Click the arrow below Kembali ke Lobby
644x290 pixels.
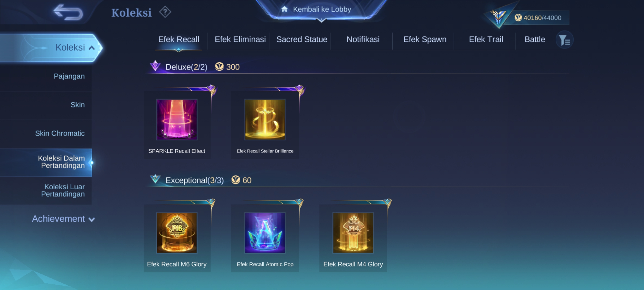[x=321, y=20]
